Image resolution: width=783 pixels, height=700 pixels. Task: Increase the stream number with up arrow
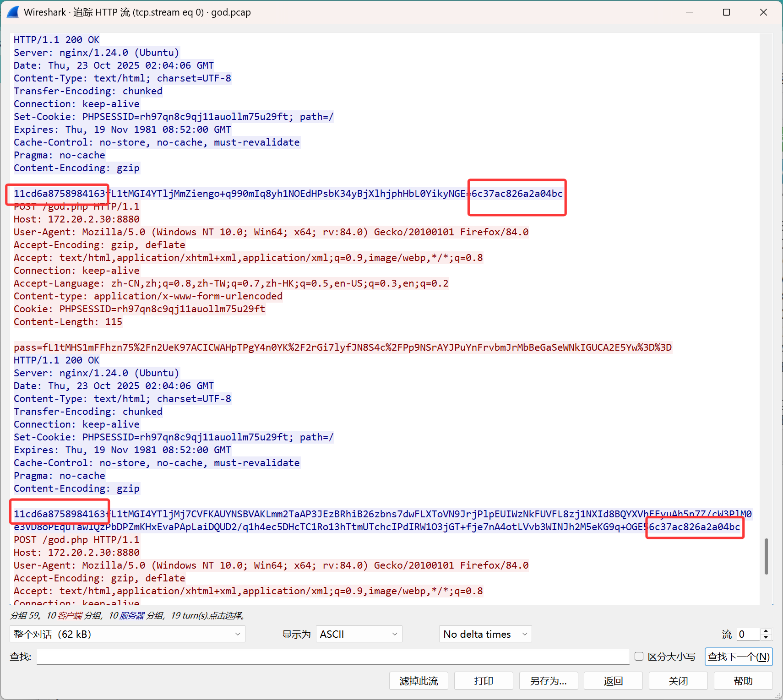pyautogui.click(x=766, y=631)
